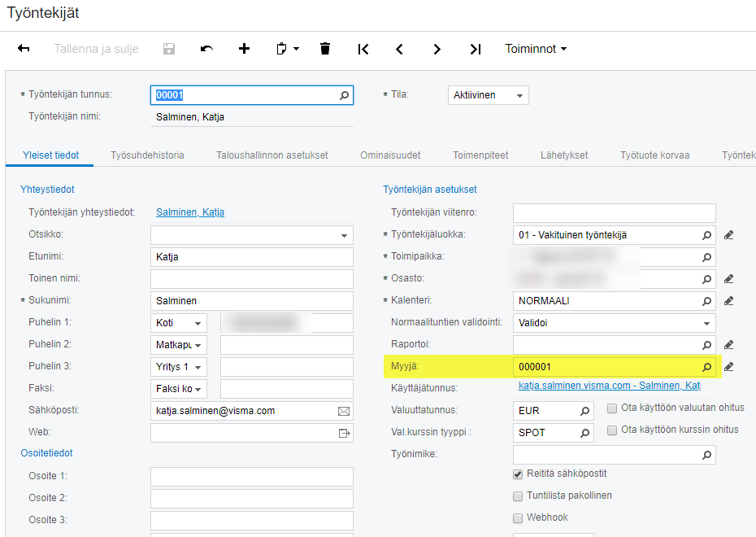This screenshot has width=756, height=537.
Task: Delete record using trash icon
Action: click(325, 49)
